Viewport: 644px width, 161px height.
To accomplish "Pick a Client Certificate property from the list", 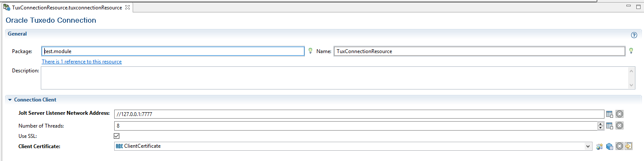I will tap(609, 146).
